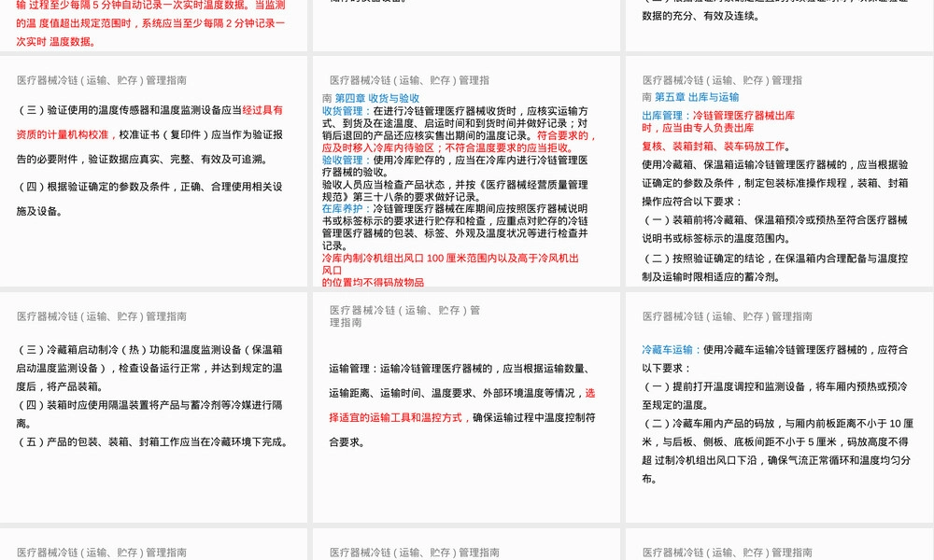
Task: Click line 使用冷藏箱、保温箱运输冷链管理医疗器械的
Action: [775, 165]
